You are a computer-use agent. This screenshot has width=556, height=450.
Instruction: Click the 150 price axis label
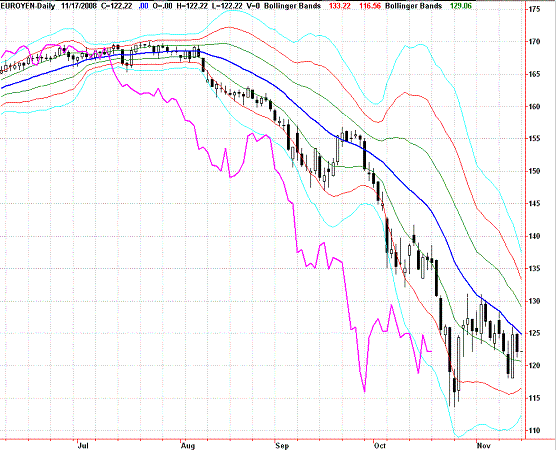pyautogui.click(x=535, y=171)
